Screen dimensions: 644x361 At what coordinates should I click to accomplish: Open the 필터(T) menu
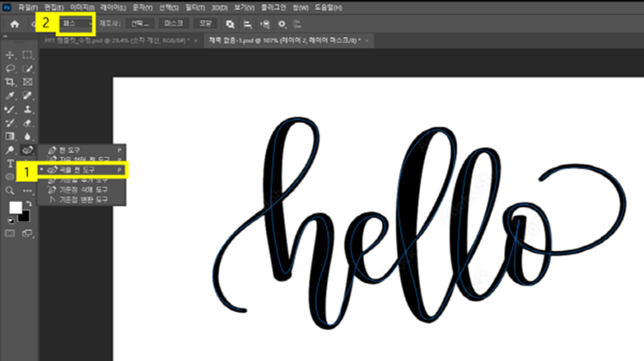[x=195, y=8]
